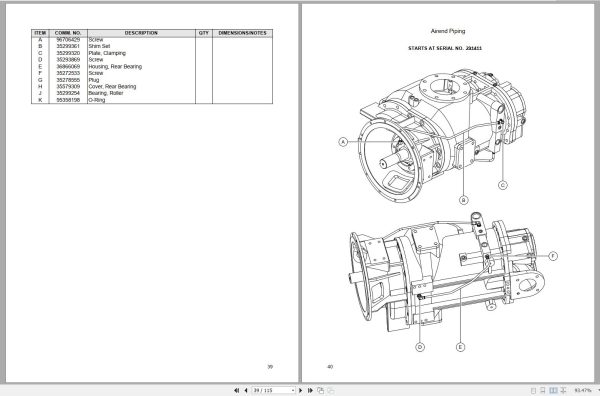Viewport: 600px width, 396px height.
Task: Select two-up page view layout
Action: pyautogui.click(x=553, y=391)
